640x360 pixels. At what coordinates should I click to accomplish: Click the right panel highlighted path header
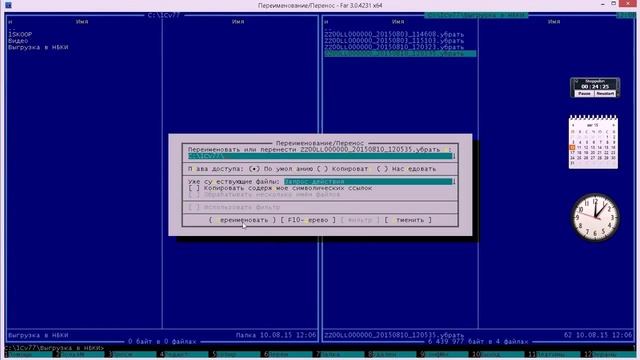(476, 16)
